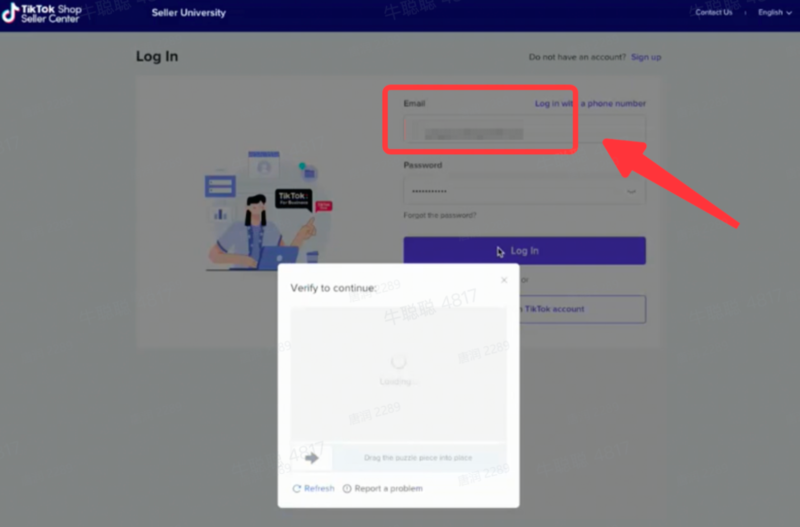Open the Forgot the password link
Screen dimensions: 800x527
(x=440, y=215)
